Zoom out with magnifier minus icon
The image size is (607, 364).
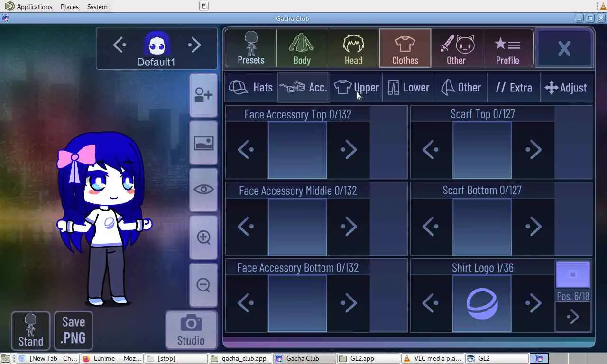tap(203, 285)
